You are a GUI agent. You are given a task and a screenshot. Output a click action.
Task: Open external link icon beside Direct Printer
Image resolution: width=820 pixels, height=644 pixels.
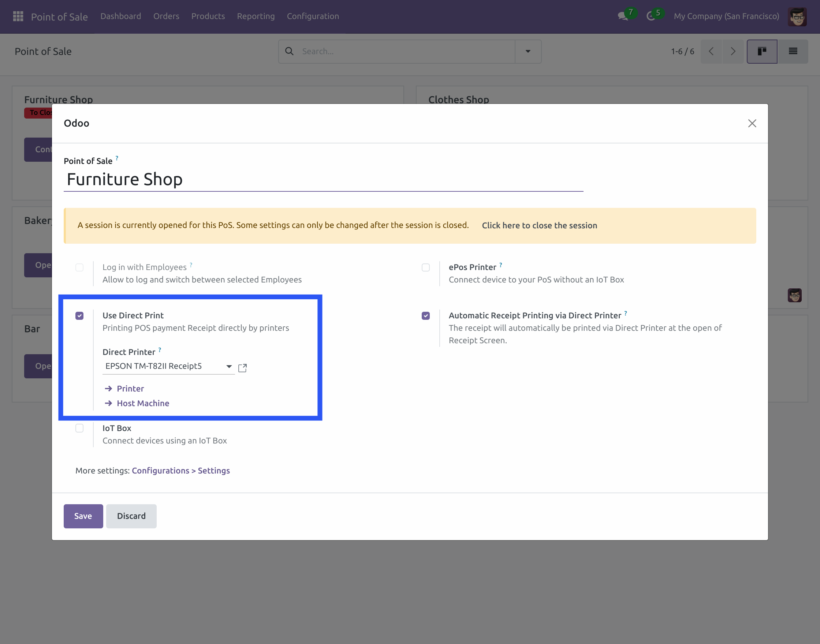click(x=243, y=368)
